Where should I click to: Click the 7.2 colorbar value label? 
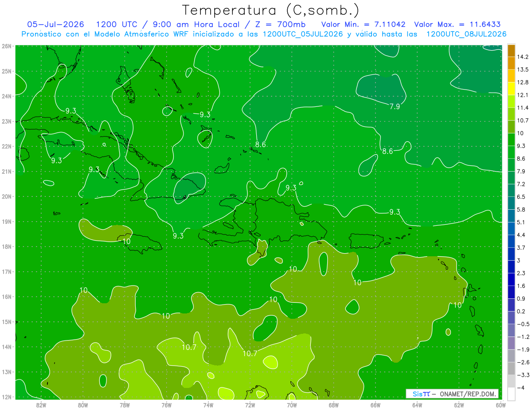(521, 184)
